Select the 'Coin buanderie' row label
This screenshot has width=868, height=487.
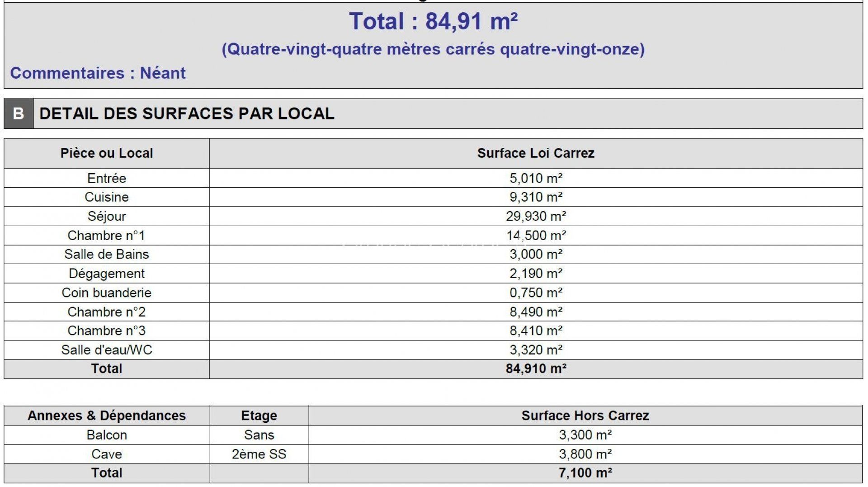(107, 293)
